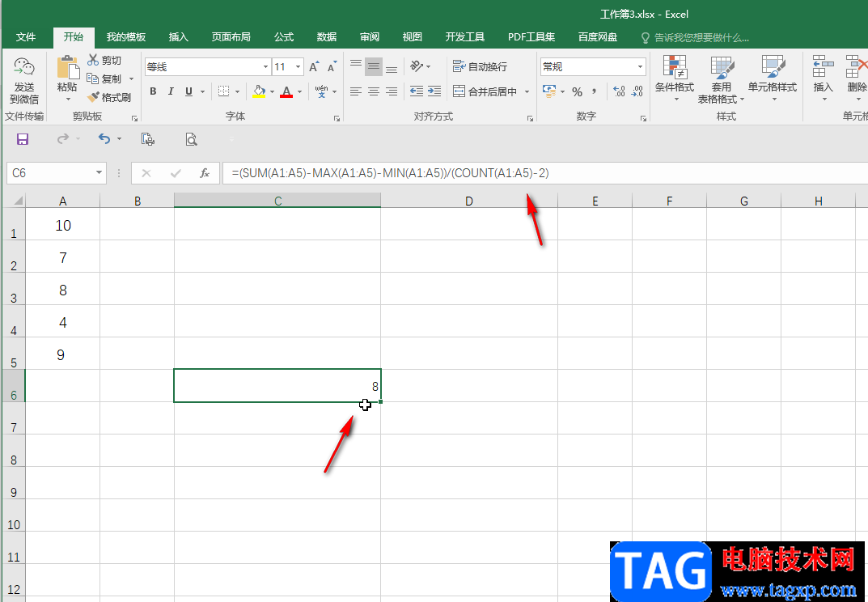This screenshot has height=602, width=868.
Task: Toggle Italic formatting
Action: click(x=171, y=91)
